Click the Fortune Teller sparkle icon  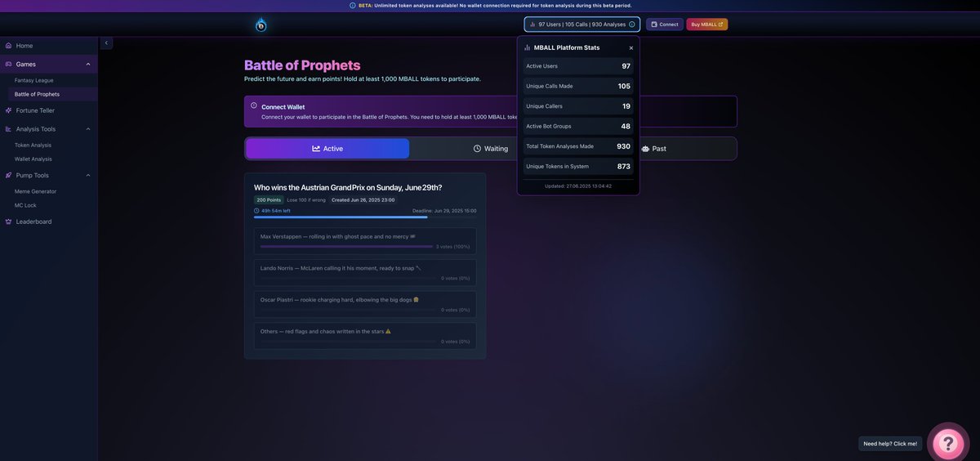click(8, 110)
